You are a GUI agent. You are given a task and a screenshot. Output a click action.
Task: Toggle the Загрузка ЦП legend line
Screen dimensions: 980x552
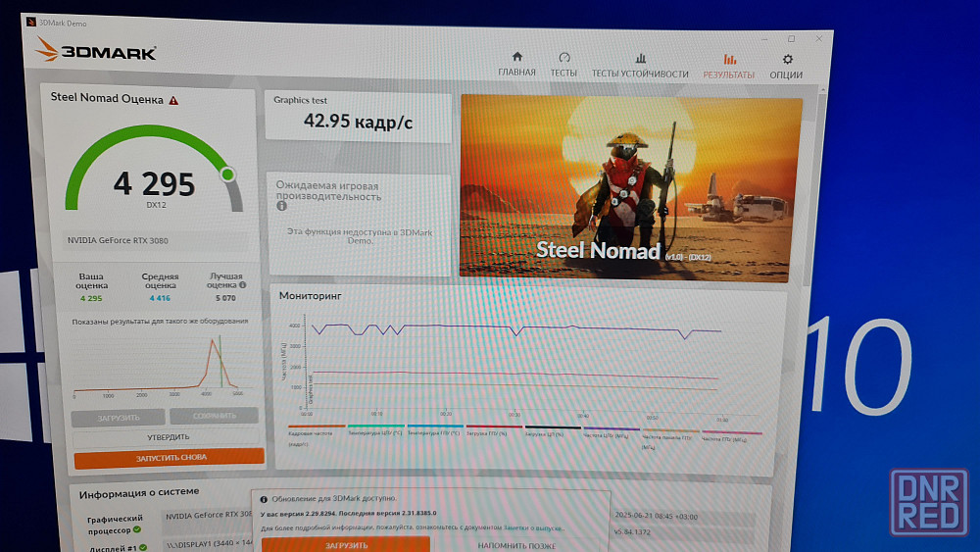[553, 432]
